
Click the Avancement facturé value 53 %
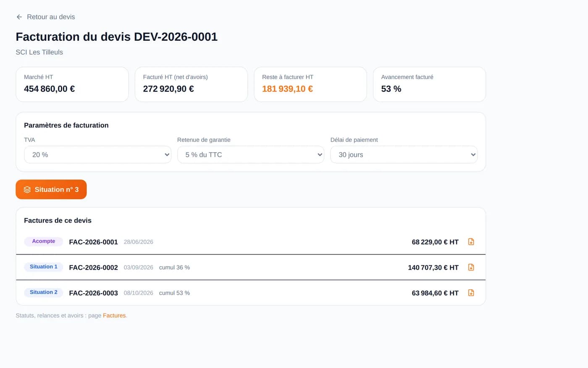pyautogui.click(x=391, y=89)
